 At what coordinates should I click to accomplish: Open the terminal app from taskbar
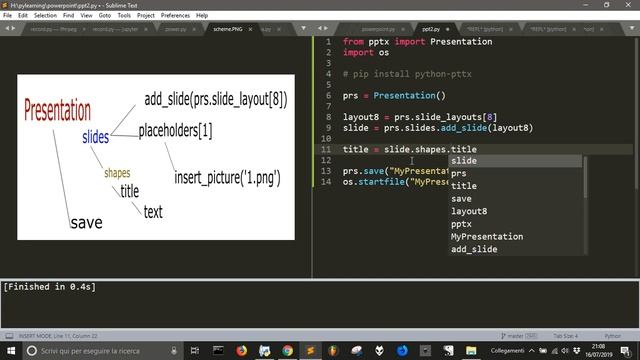218,351
